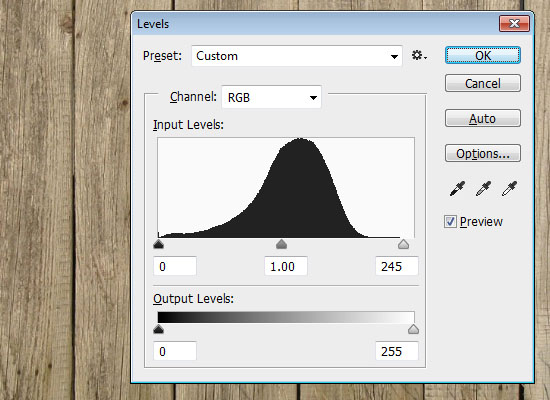Click the input highlight field showing 245
This screenshot has height=400, width=550.
(397, 266)
